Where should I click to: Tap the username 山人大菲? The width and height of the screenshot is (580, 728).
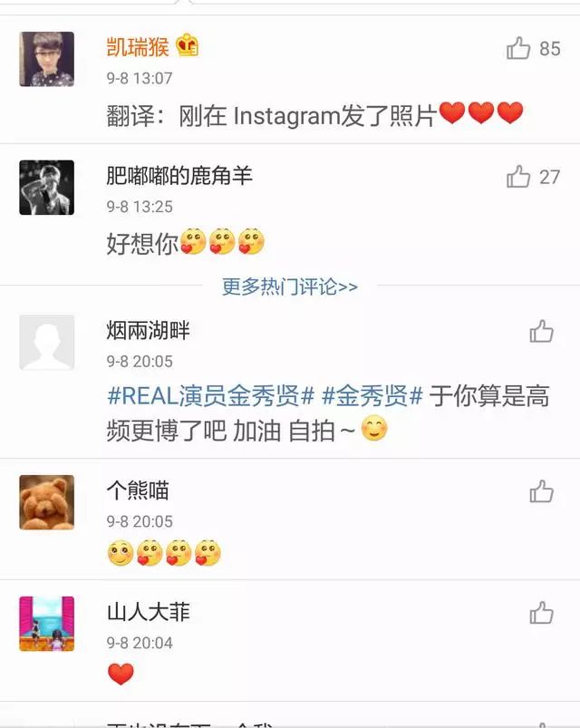pyautogui.click(x=149, y=612)
